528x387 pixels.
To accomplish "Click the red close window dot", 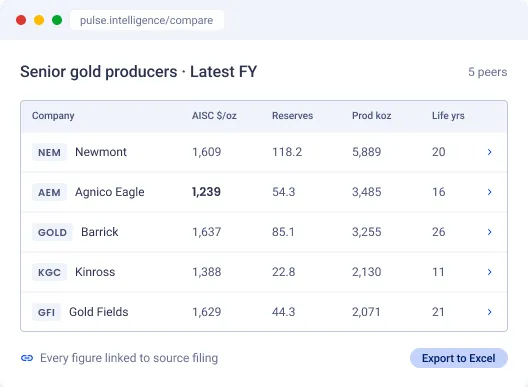I will point(21,20).
